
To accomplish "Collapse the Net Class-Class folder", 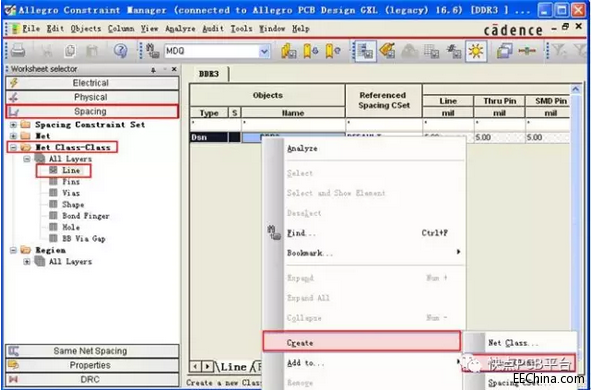I will (x=13, y=147).
